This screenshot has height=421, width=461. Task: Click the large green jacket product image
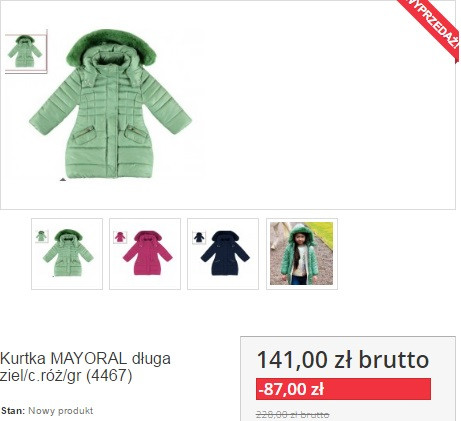pos(110,104)
